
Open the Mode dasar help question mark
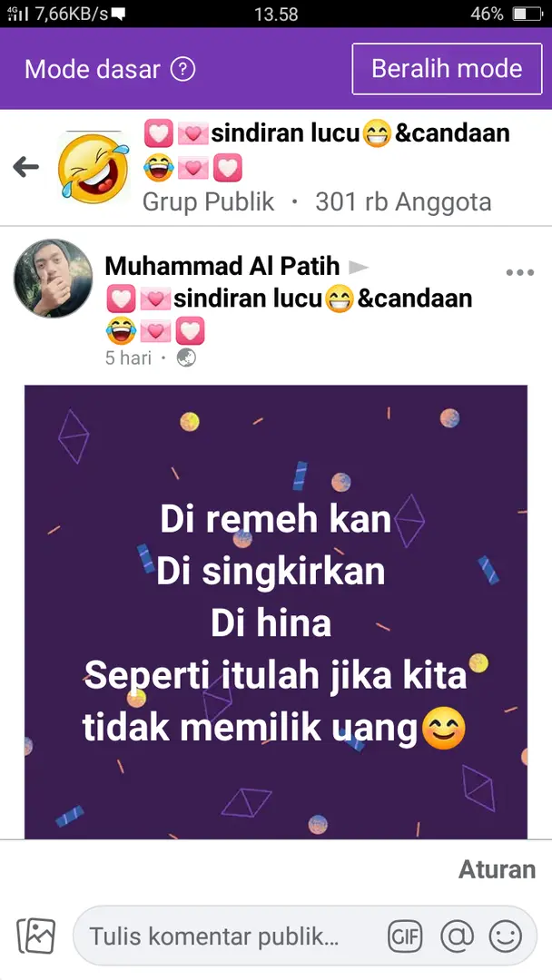(x=183, y=69)
